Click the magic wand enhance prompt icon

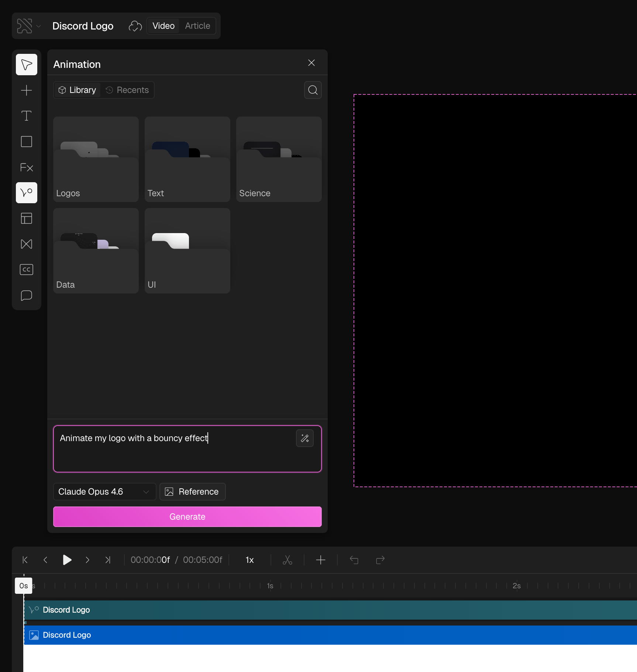[305, 438]
